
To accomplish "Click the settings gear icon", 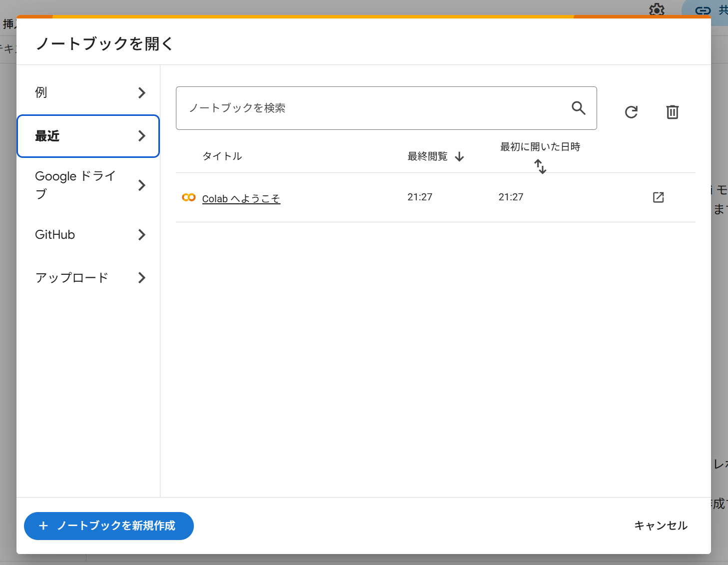I will pos(656,9).
